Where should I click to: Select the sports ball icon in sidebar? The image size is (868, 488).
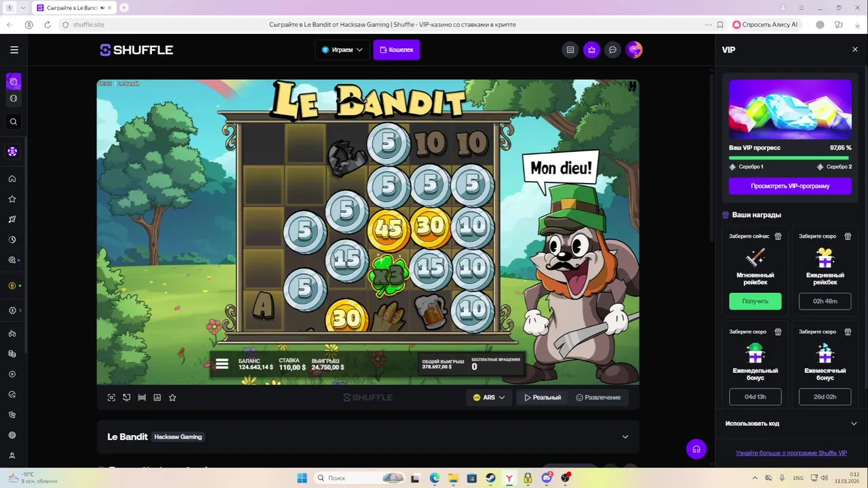(14, 98)
